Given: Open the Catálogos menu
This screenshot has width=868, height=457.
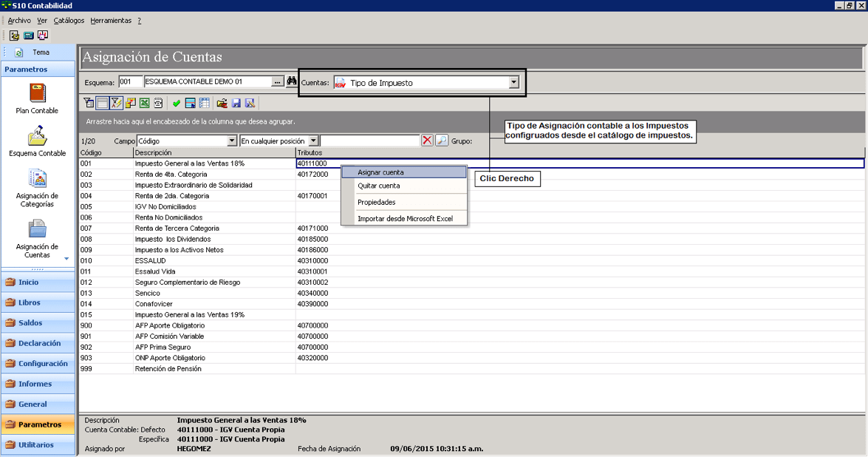Looking at the screenshot, I should point(69,21).
